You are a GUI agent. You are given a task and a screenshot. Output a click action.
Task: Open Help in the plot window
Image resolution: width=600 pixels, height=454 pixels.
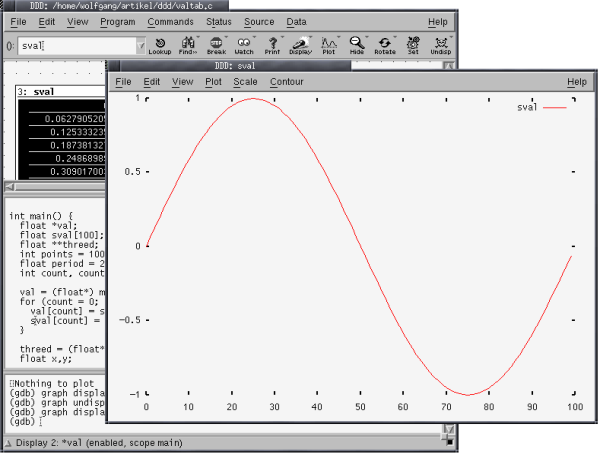click(577, 81)
